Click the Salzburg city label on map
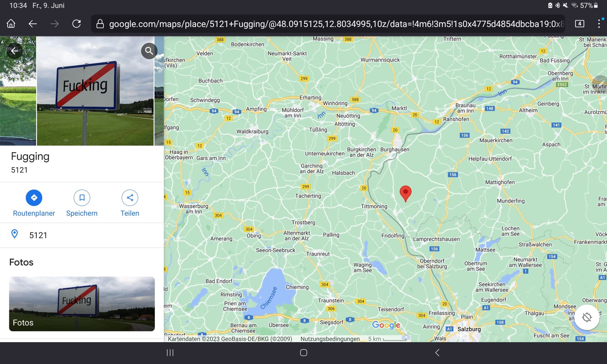The image size is (607, 364). tap(469, 329)
